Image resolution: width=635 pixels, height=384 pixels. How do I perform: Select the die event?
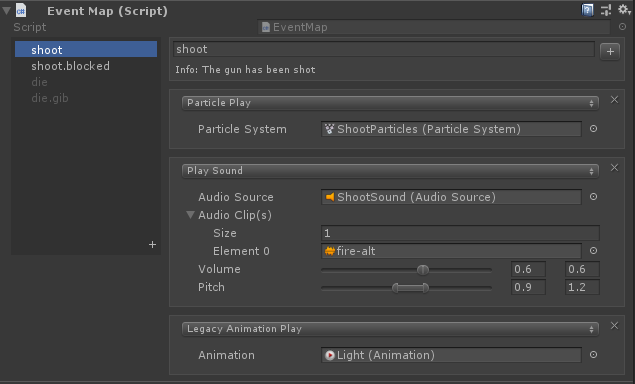coord(86,82)
